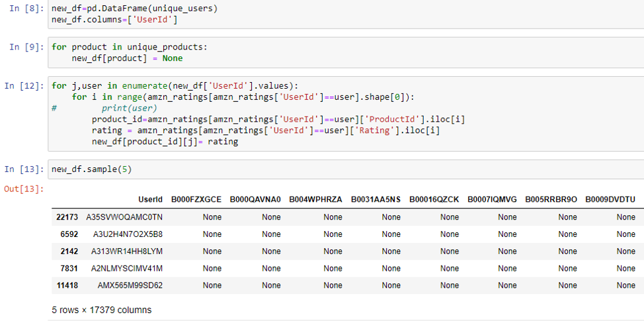Click the UserId column header
This screenshot has width=644, height=321.
[x=150, y=199]
